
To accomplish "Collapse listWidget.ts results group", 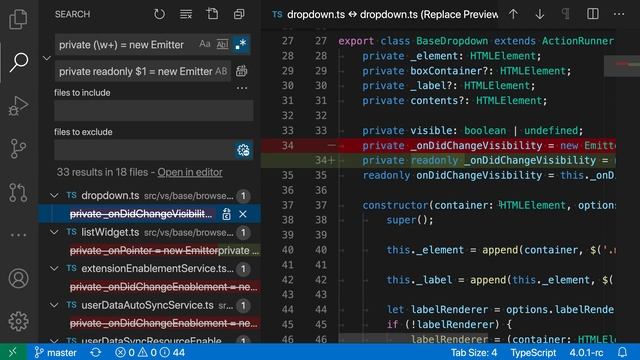I will [54, 232].
